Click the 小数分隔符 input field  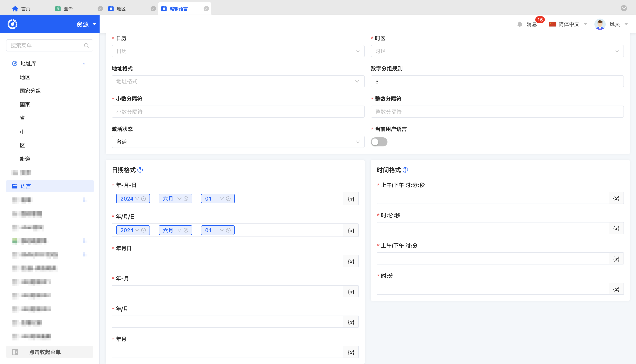[238, 112]
